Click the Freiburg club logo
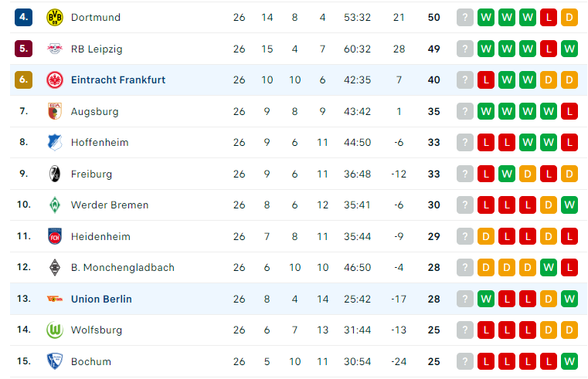The width and height of the screenshot is (588, 379). [x=55, y=174]
